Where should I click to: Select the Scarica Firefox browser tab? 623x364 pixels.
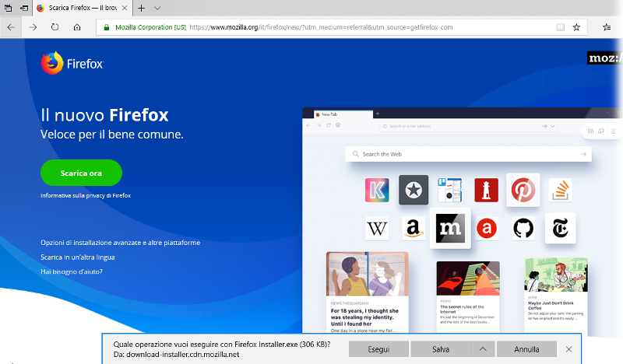click(83, 8)
